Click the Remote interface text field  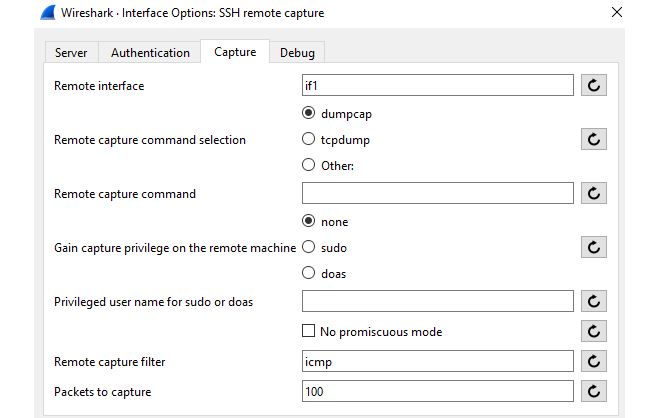click(x=437, y=86)
